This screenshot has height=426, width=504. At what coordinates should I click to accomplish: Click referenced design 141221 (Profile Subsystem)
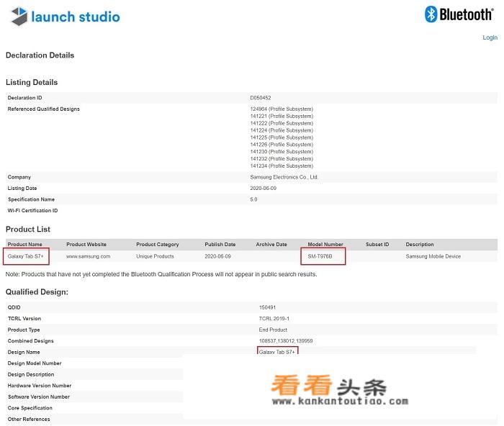point(282,116)
